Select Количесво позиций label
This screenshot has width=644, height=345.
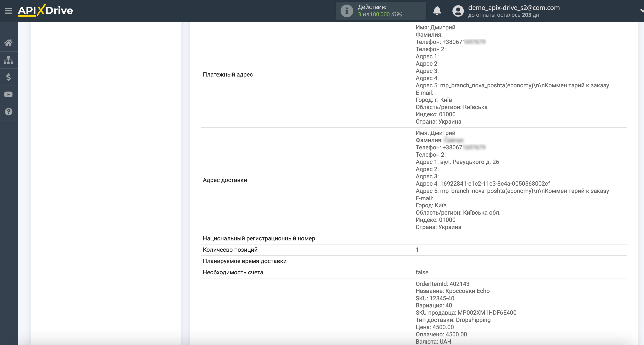click(230, 250)
